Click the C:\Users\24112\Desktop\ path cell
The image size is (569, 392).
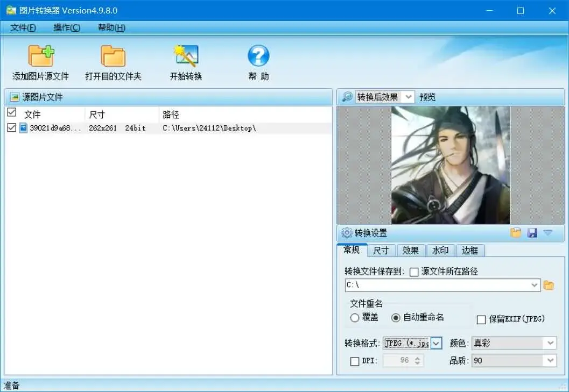point(209,128)
